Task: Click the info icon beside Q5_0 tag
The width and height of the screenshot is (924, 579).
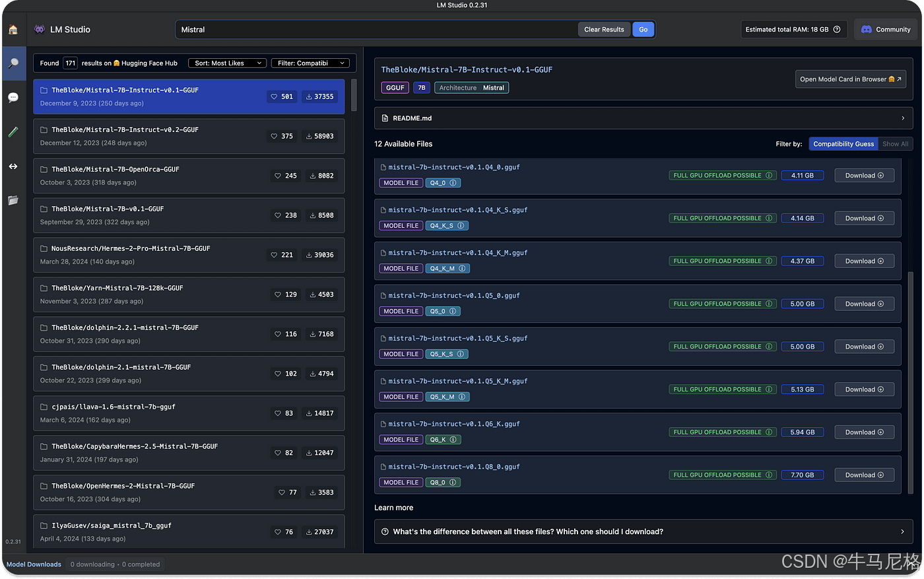Action: pos(453,311)
